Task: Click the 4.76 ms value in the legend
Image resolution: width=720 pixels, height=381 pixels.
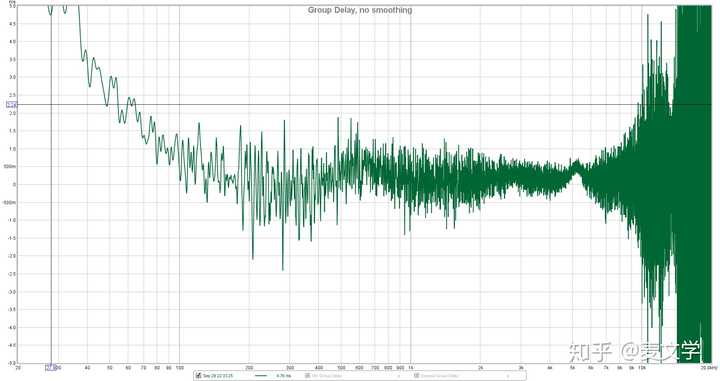Action: tap(284, 375)
